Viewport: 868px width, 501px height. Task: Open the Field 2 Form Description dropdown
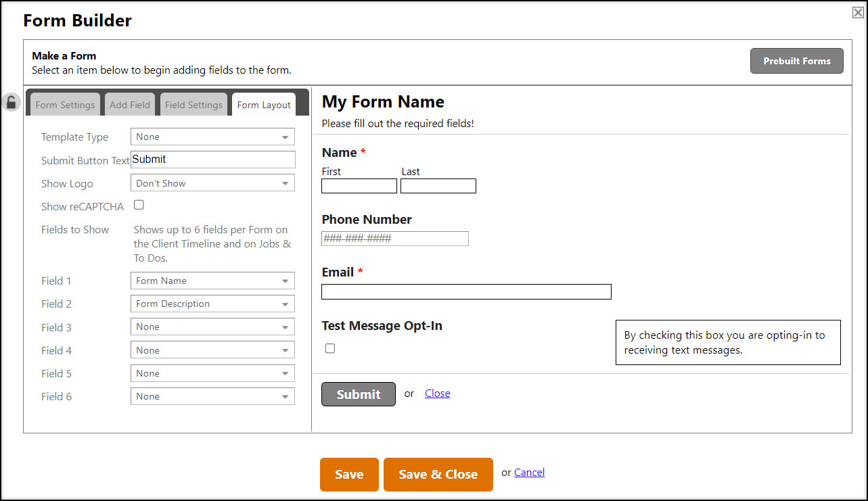tap(212, 304)
